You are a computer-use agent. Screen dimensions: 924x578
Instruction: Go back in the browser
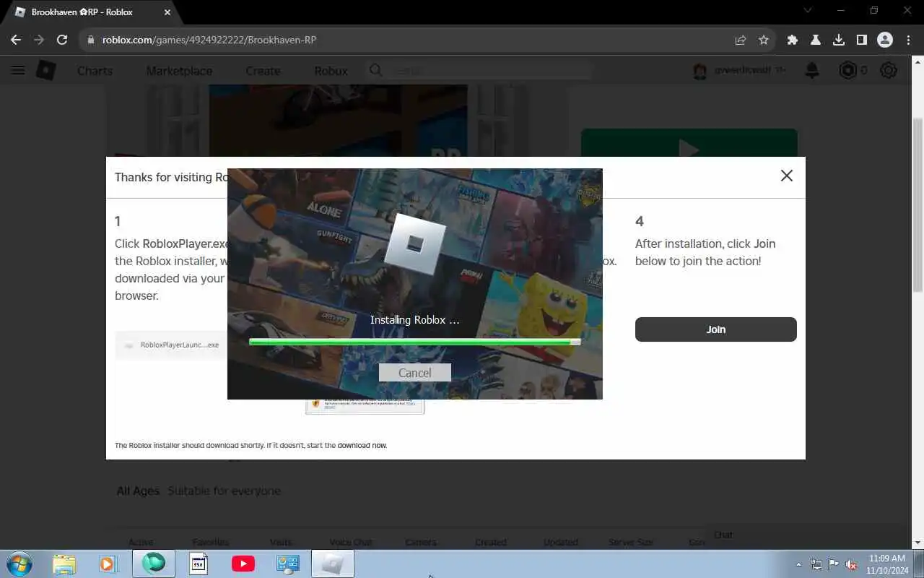point(16,40)
